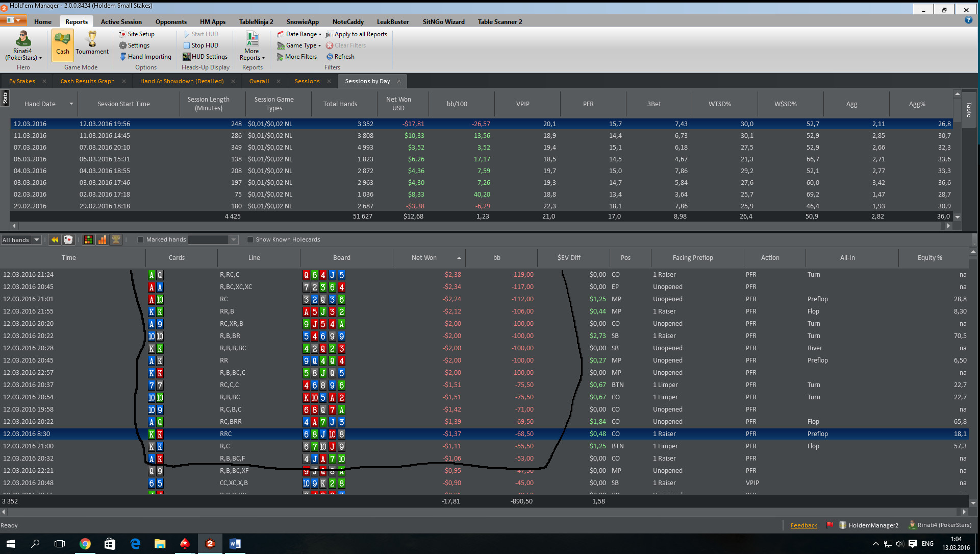Open the NoteCaddy tab
The image size is (980, 554).
tap(348, 21)
